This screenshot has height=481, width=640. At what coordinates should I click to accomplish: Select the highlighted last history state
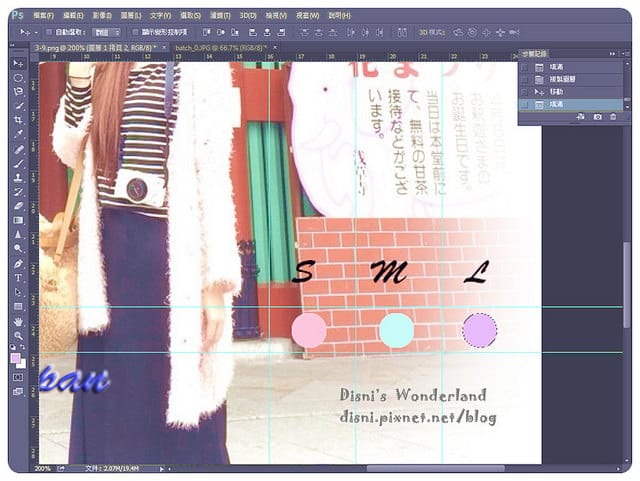point(571,105)
